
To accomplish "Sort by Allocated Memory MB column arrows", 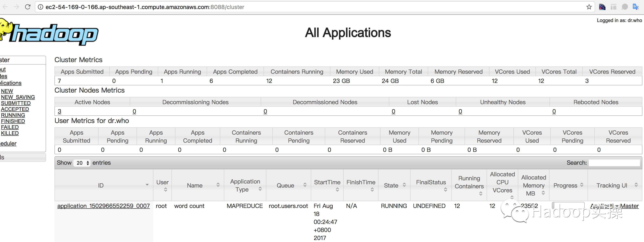I will pyautogui.click(x=543, y=193).
